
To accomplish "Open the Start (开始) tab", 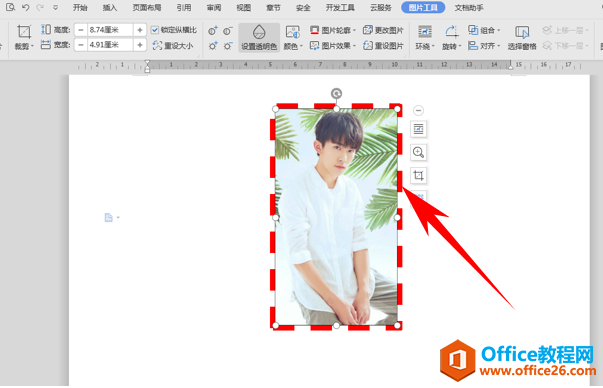I will coord(80,7).
